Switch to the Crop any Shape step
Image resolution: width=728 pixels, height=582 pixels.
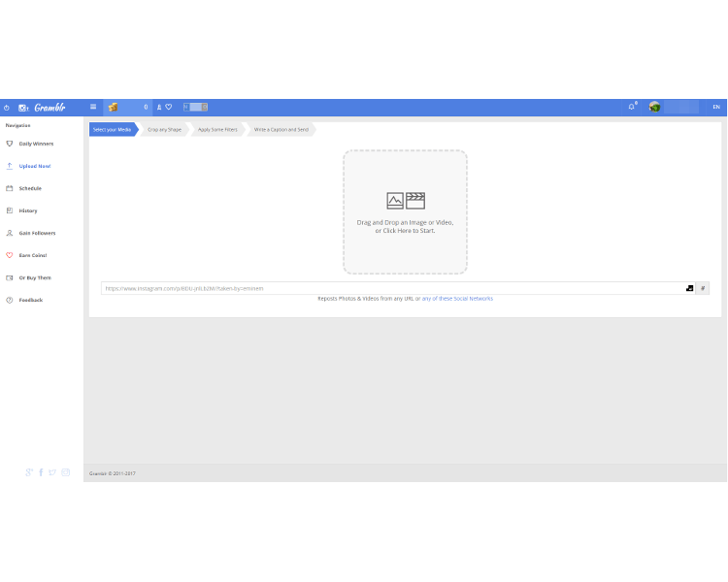[164, 129]
